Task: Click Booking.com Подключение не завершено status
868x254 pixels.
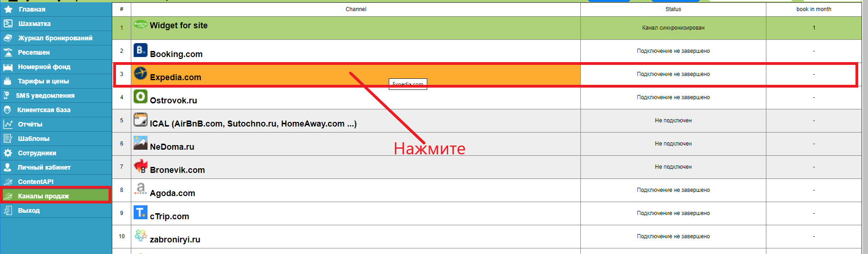Action: tap(673, 51)
